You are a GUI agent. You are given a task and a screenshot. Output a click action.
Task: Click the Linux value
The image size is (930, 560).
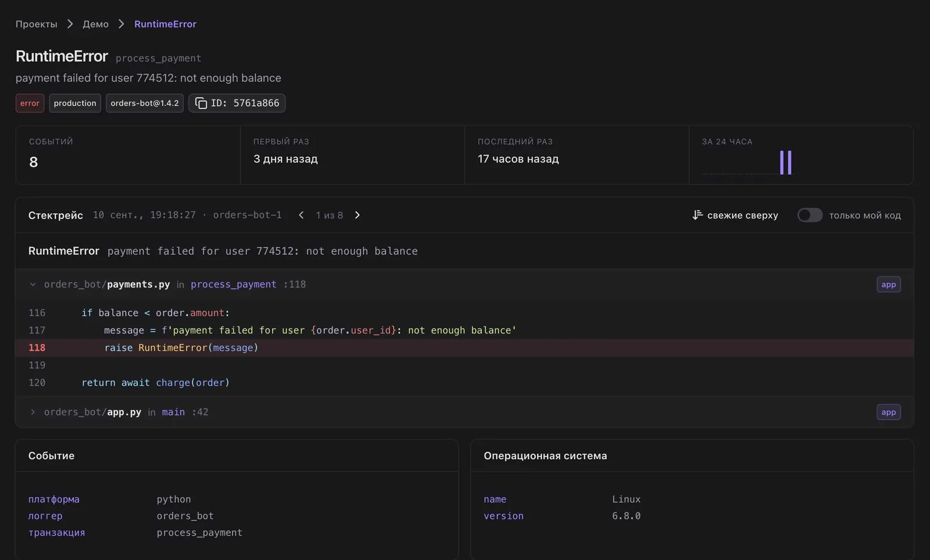tap(626, 499)
